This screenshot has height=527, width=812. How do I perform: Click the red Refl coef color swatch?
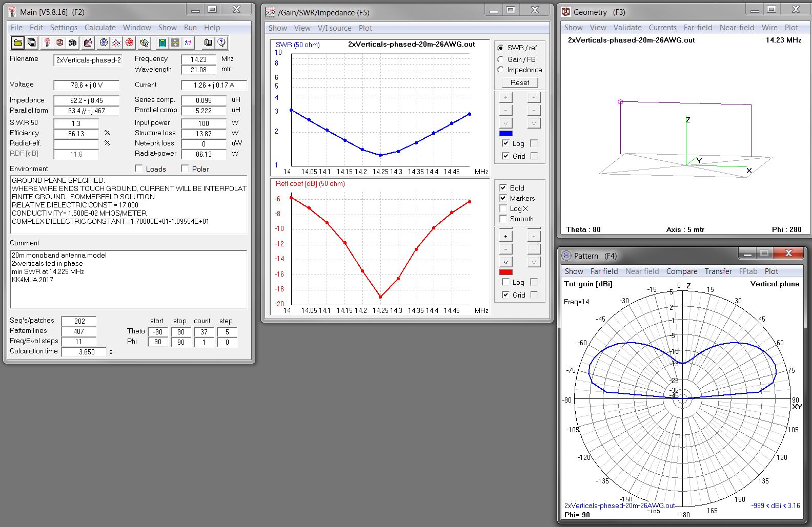coord(505,272)
